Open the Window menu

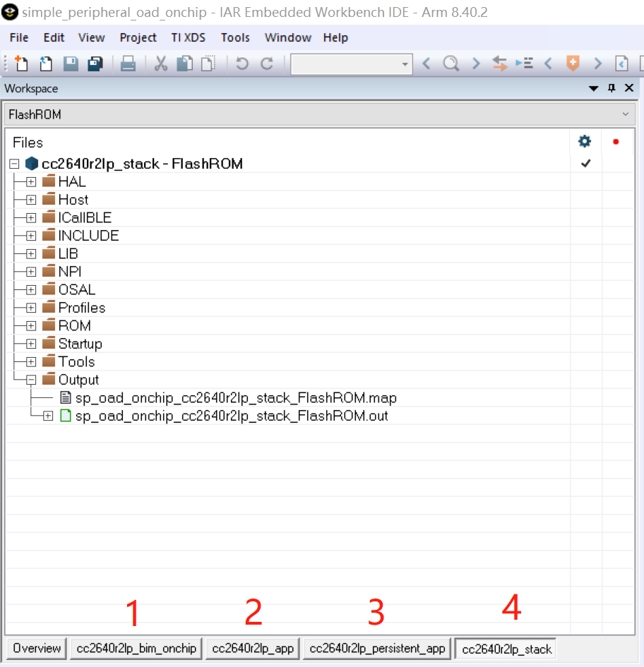coord(287,37)
